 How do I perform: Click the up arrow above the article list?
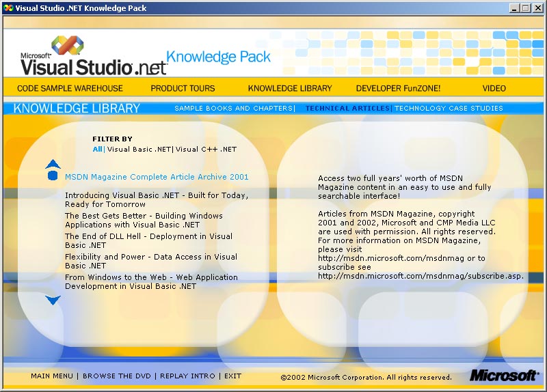coord(53,164)
